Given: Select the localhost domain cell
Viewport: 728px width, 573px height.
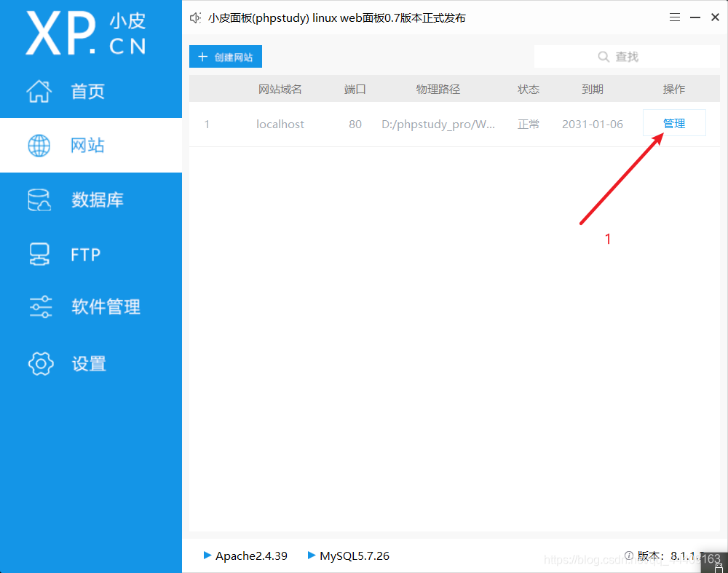Looking at the screenshot, I should coord(280,124).
